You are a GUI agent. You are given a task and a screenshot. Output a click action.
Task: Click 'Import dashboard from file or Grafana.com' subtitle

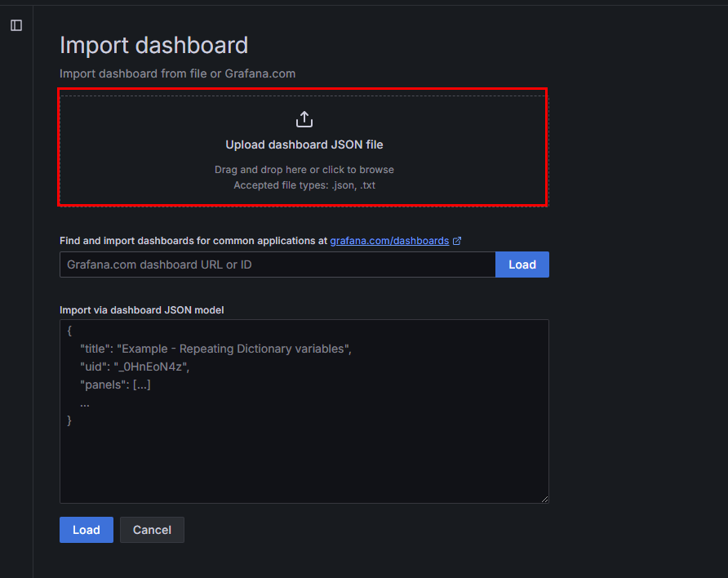click(x=177, y=73)
